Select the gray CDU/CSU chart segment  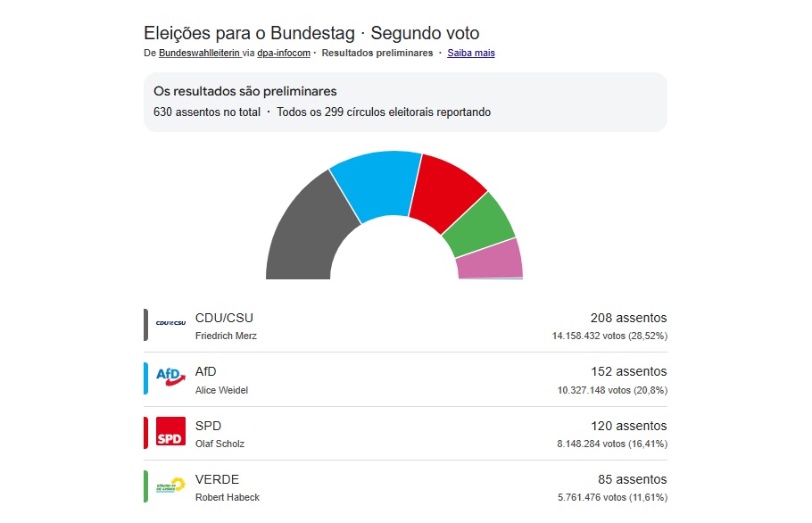click(303, 223)
